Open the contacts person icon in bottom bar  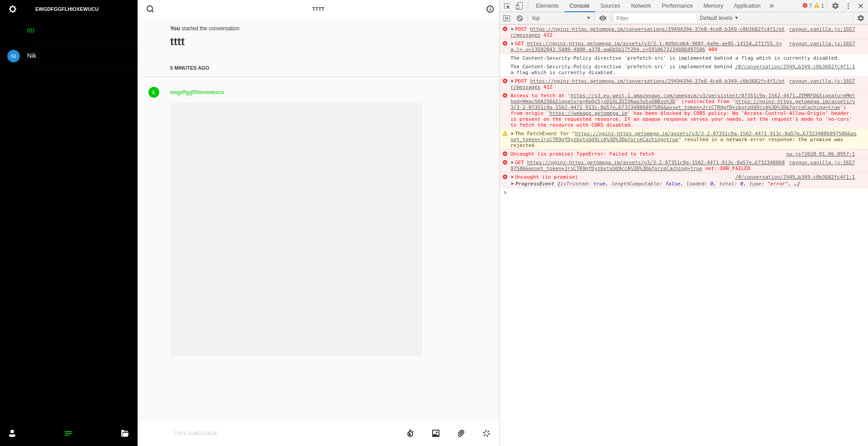point(12,433)
